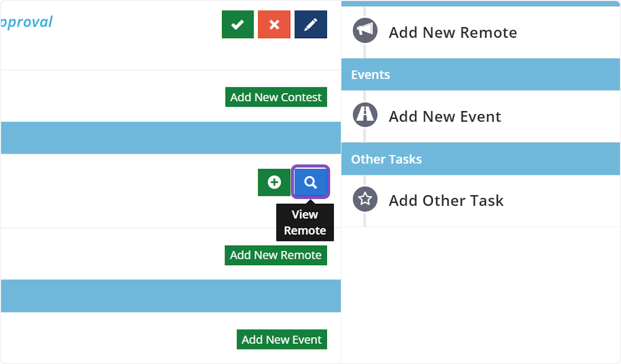The image size is (621, 364).
Task: Click the green checkmark approve button
Action: [x=238, y=24]
